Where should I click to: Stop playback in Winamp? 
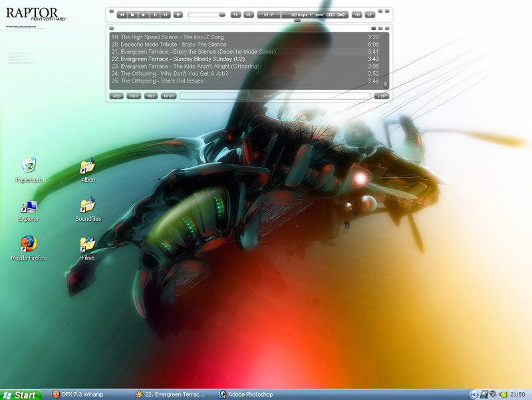[x=132, y=15]
